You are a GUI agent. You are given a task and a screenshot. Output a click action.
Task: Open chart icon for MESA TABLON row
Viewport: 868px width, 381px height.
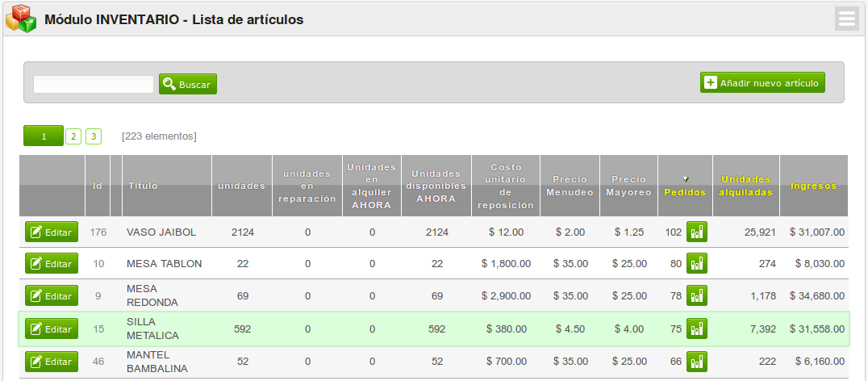click(x=696, y=264)
